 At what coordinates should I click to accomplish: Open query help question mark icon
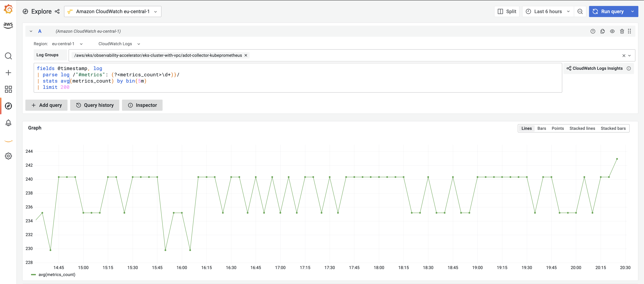[593, 31]
